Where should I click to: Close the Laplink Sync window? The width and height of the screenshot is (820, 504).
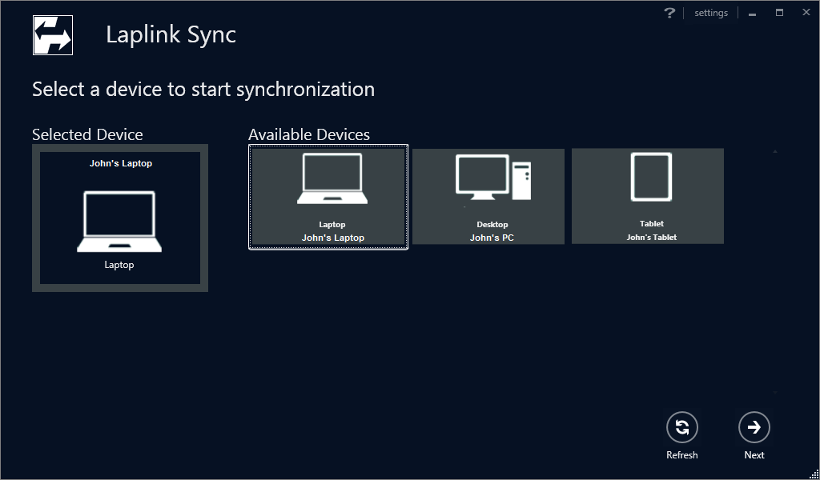(806, 12)
